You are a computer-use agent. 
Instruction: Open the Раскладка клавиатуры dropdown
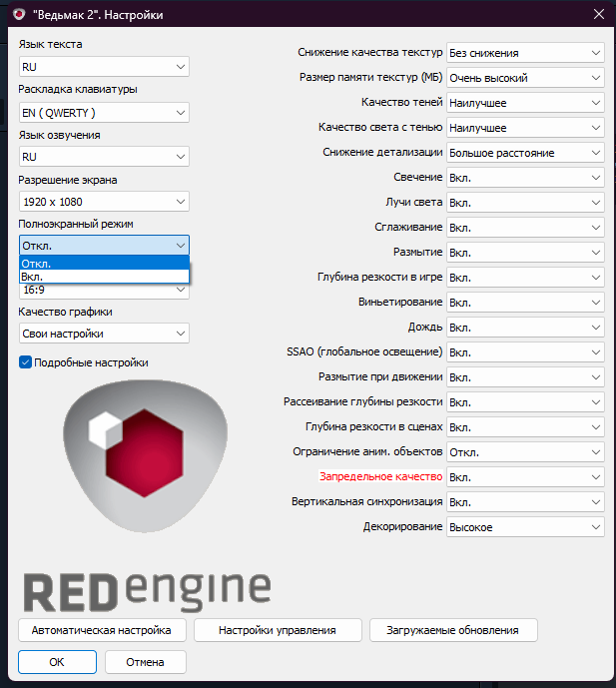click(104, 113)
